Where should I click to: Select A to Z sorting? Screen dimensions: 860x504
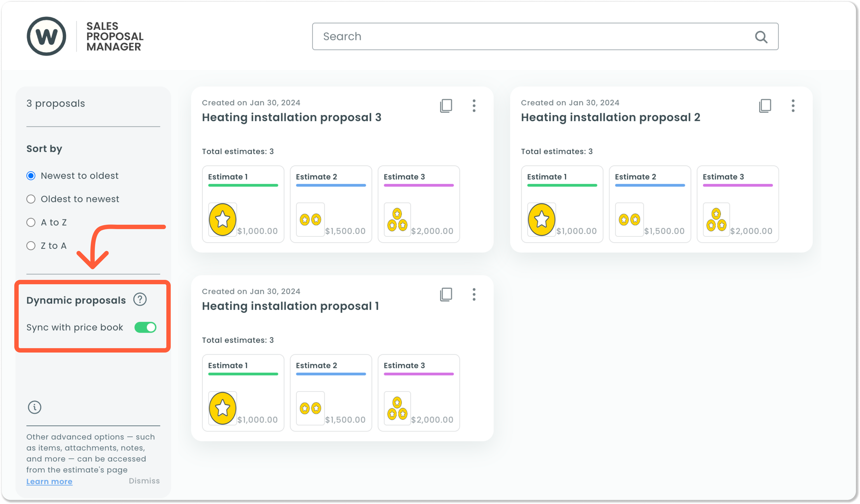31,222
